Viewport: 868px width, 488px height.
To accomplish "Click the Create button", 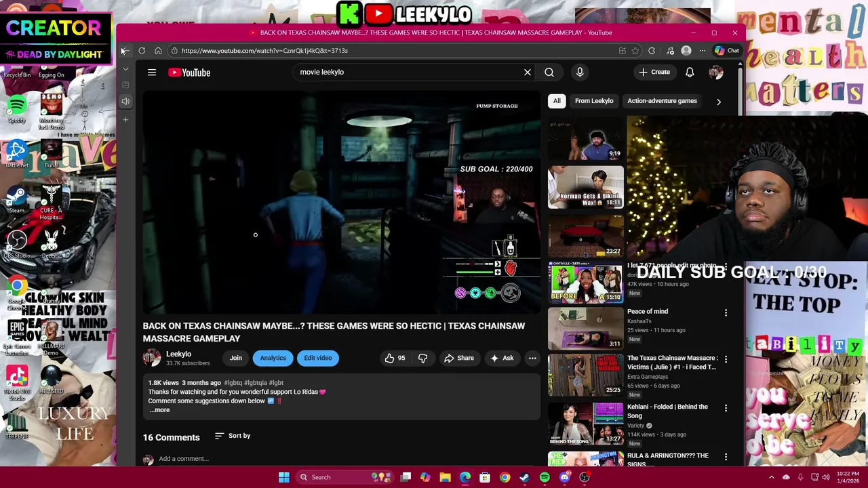I will tap(654, 72).
